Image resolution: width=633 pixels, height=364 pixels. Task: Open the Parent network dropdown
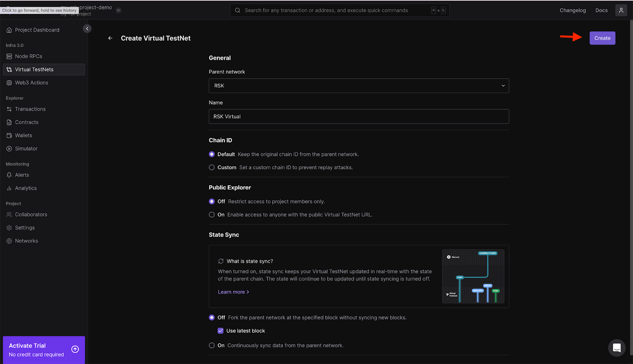pyautogui.click(x=358, y=86)
